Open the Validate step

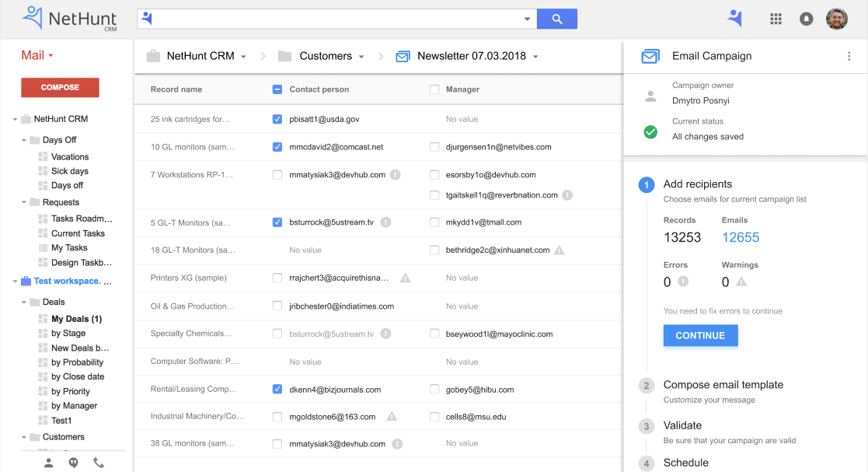pyautogui.click(x=682, y=425)
